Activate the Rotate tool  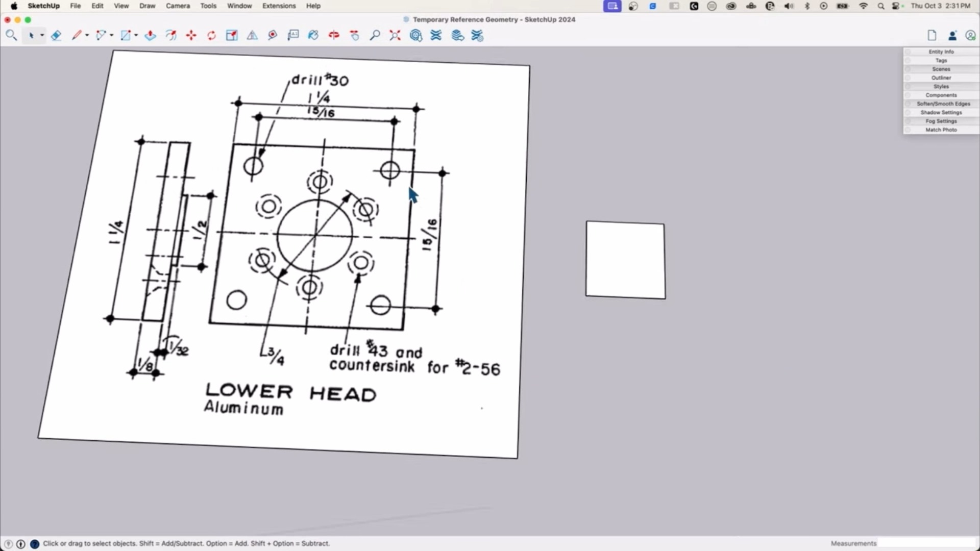pos(211,35)
